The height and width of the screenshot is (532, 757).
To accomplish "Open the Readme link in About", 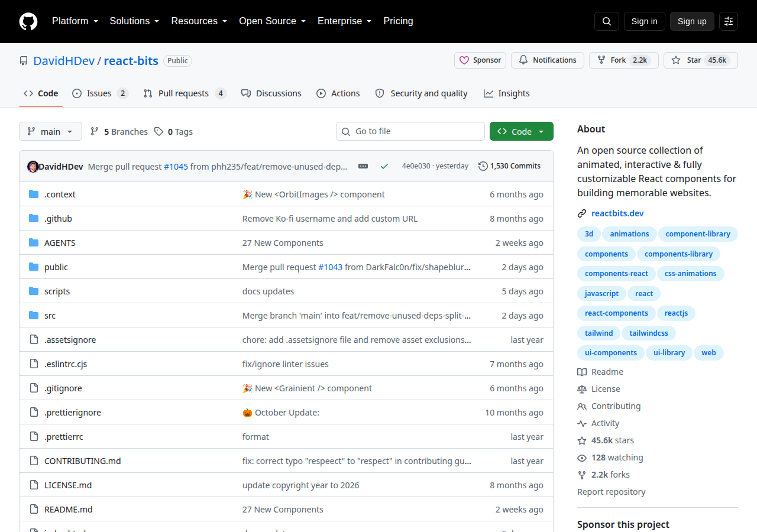I will coord(600,372).
